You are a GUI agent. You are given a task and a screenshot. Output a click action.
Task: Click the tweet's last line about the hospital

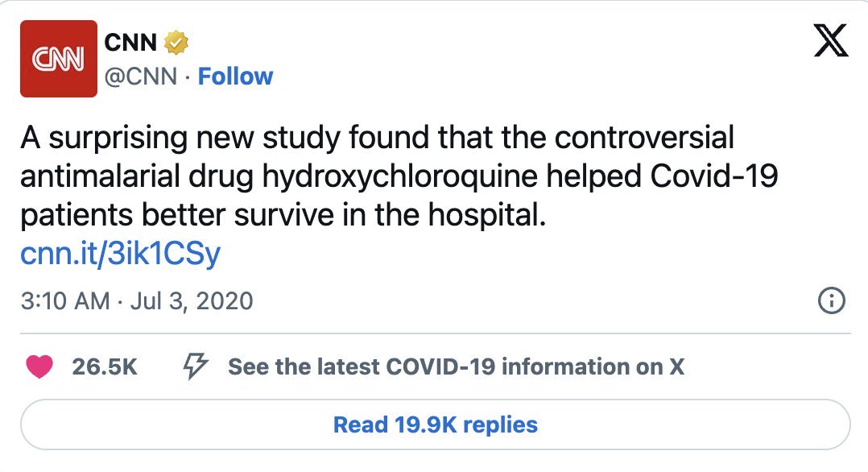pos(283,216)
